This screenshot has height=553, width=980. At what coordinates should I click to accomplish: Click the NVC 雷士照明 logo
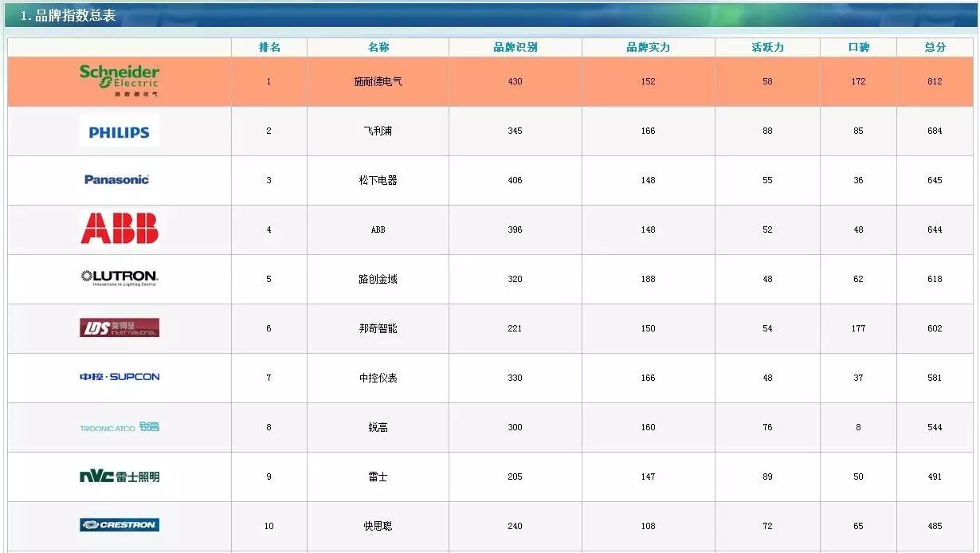(118, 477)
